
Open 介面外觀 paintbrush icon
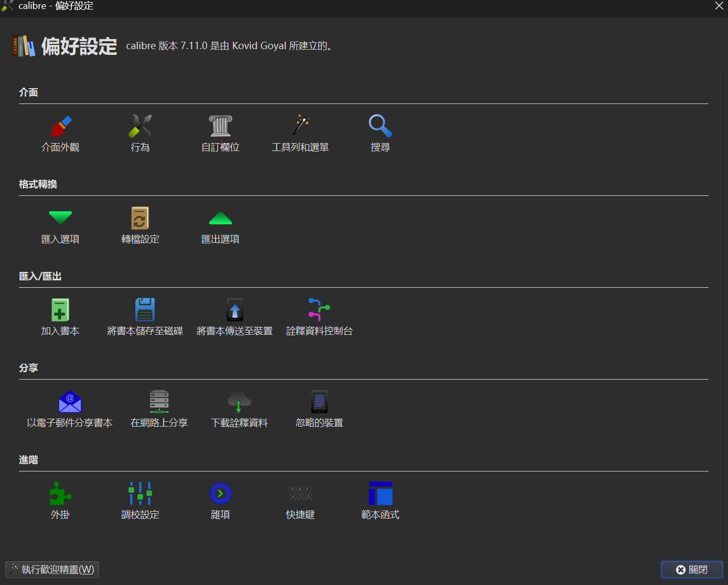61,126
